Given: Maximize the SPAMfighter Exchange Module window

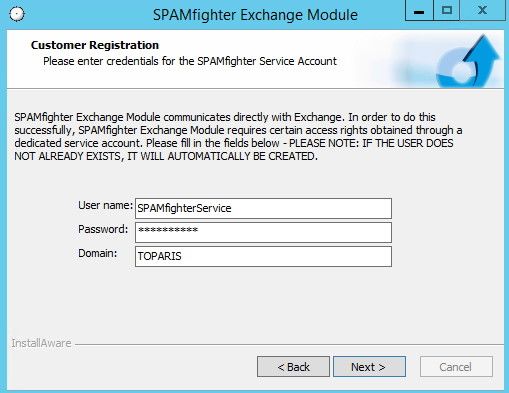Looking at the screenshot, I should [x=447, y=11].
